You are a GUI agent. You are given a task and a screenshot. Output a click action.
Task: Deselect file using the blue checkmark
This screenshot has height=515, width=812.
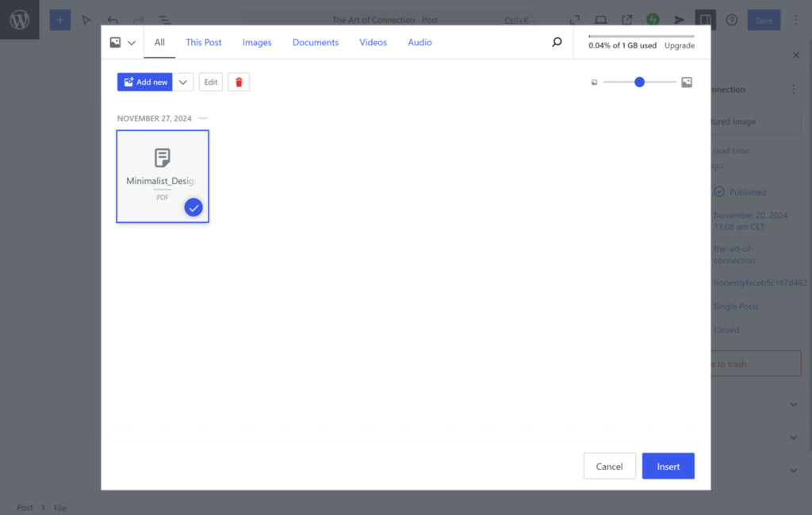(x=193, y=207)
